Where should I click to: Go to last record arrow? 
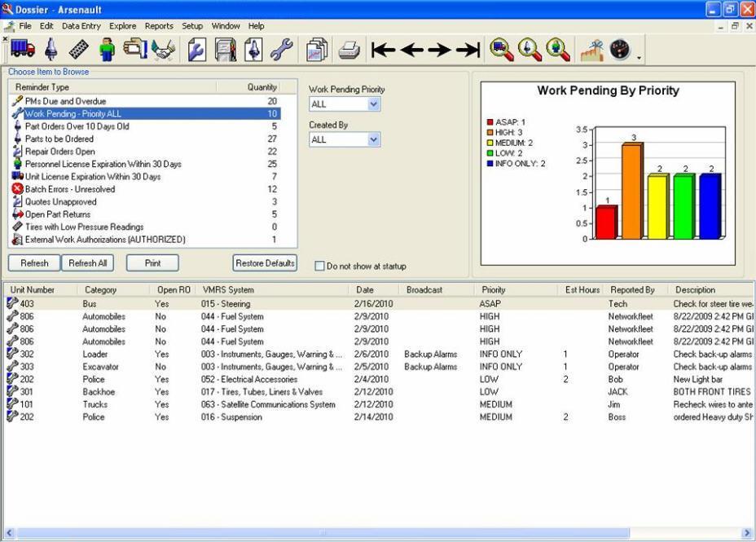point(468,50)
